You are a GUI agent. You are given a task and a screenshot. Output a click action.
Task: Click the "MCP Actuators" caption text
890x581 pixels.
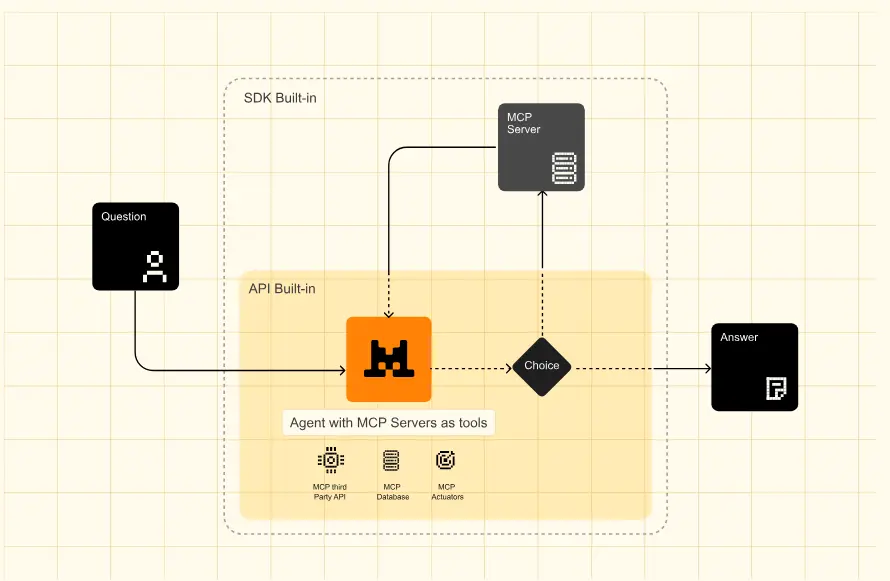click(x=447, y=491)
